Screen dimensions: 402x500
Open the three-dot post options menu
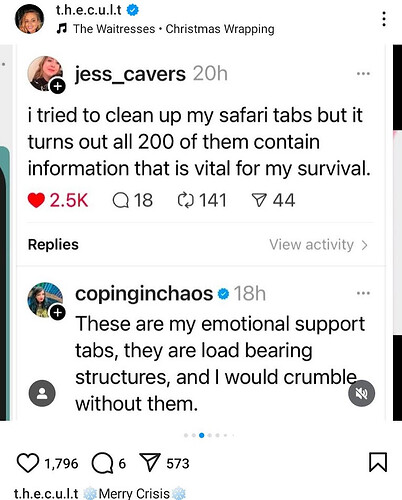click(384, 19)
